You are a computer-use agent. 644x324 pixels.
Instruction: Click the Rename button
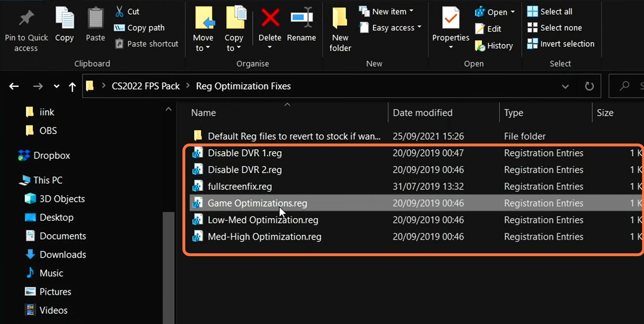[302, 24]
